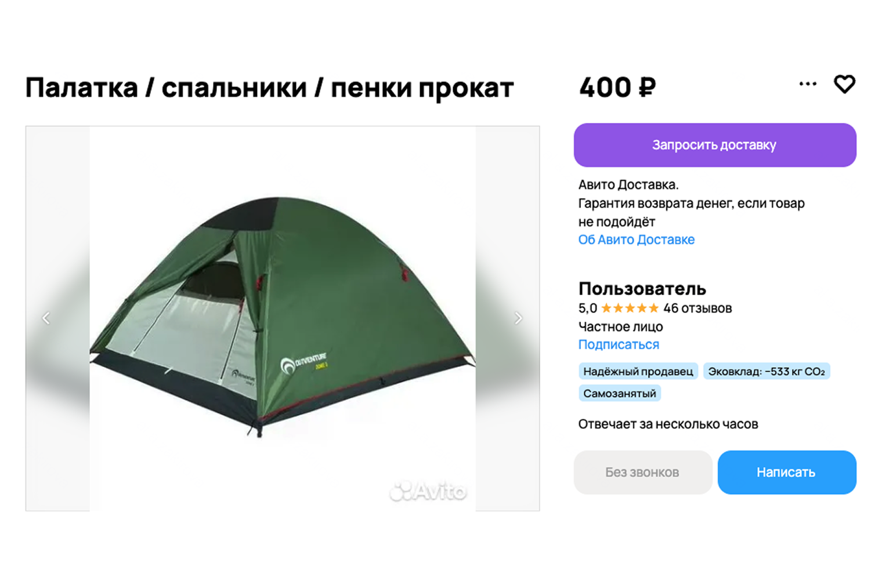The width and height of the screenshot is (882, 588).
Task: Show next photo with right arrow
Action: click(518, 318)
